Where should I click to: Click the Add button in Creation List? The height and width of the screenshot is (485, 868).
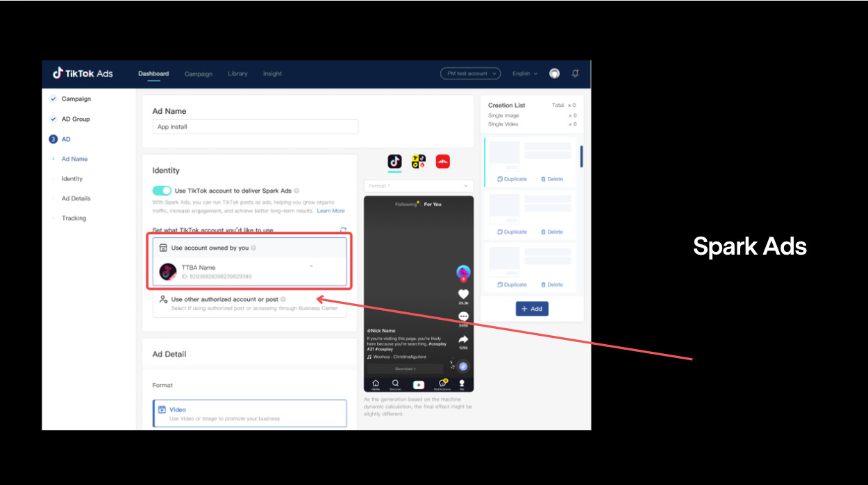(x=532, y=309)
